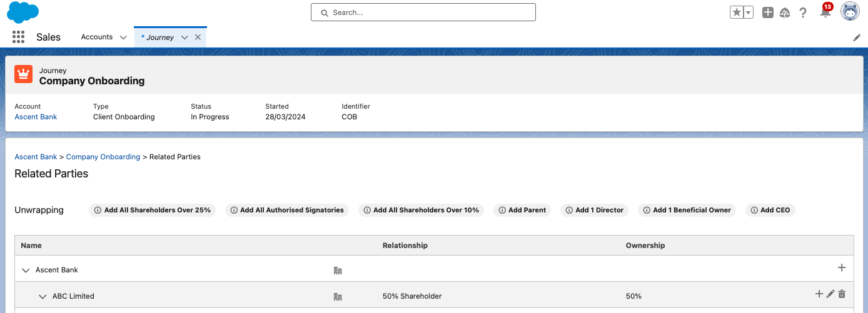Viewport: 868px width, 313px height.
Task: Click the edit navigation pencil icon
Action: [x=857, y=37]
